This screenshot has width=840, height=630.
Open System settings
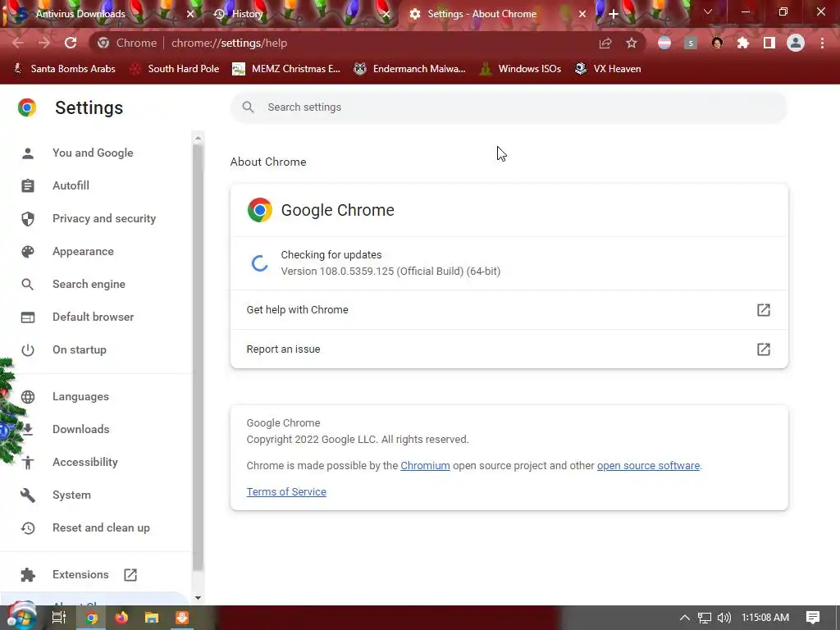coord(72,495)
